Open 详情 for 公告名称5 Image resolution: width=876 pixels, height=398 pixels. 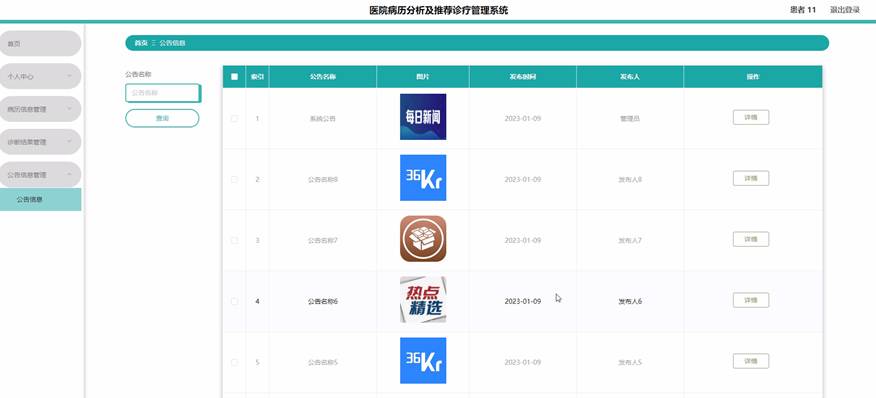751,361
